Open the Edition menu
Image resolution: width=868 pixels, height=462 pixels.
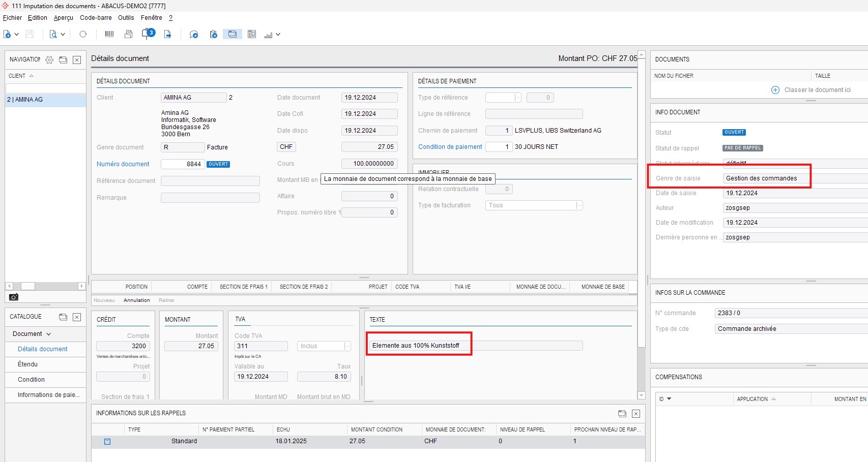pyautogui.click(x=38, y=18)
